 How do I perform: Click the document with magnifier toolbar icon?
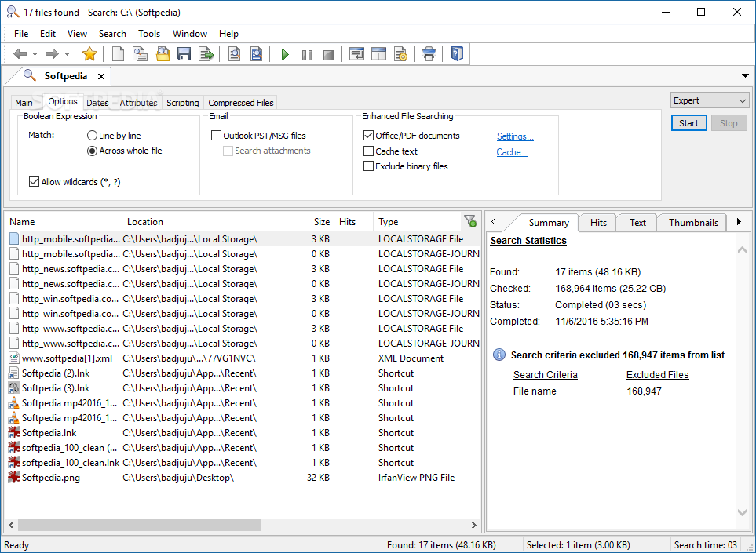click(x=234, y=54)
